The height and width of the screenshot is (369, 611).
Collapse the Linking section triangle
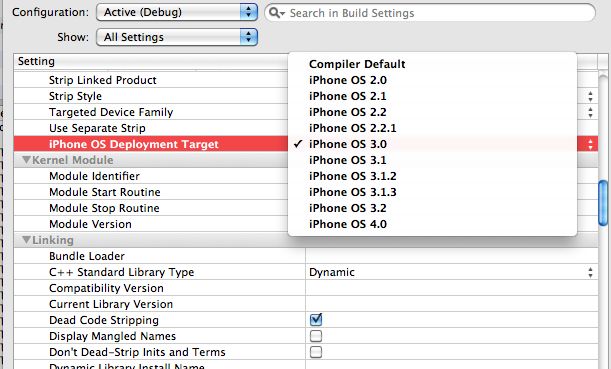coord(26,240)
